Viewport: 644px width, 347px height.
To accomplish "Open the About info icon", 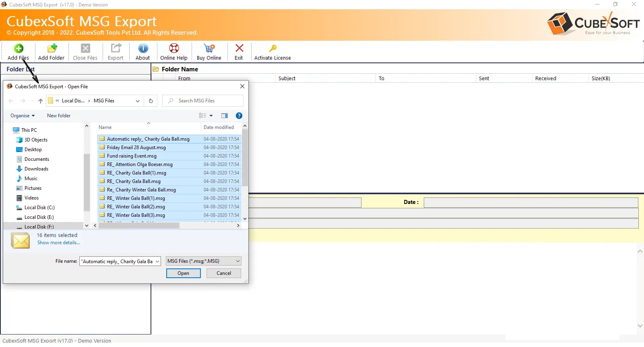I will [143, 48].
